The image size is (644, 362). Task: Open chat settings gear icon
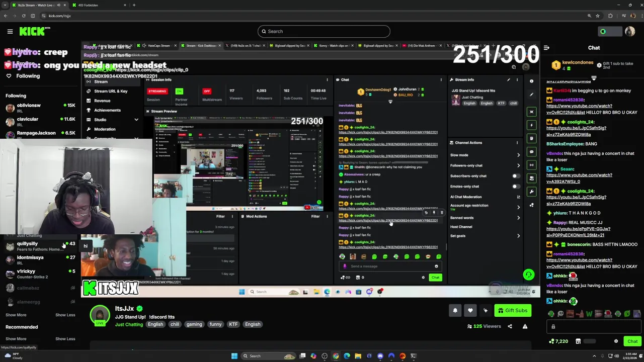[x=616, y=341]
